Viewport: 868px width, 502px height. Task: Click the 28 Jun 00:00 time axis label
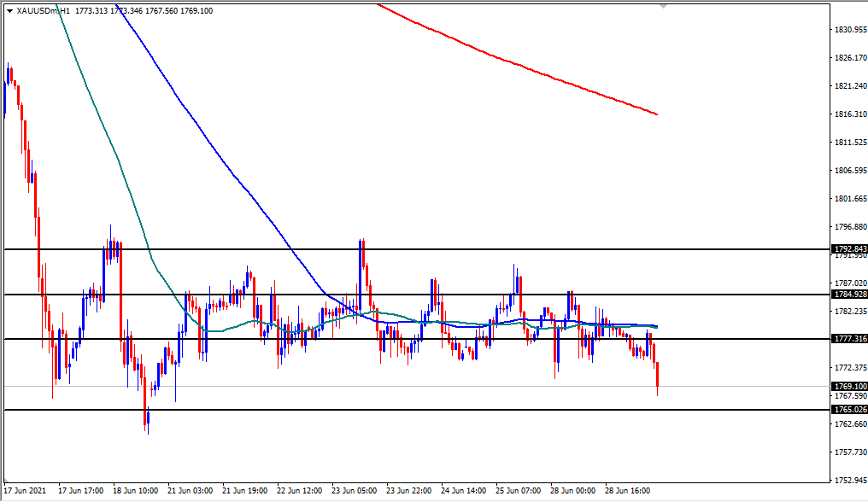tap(573, 491)
